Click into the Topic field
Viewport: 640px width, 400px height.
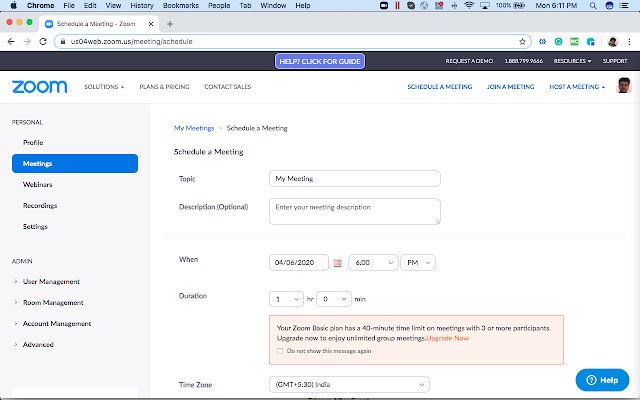coord(355,178)
